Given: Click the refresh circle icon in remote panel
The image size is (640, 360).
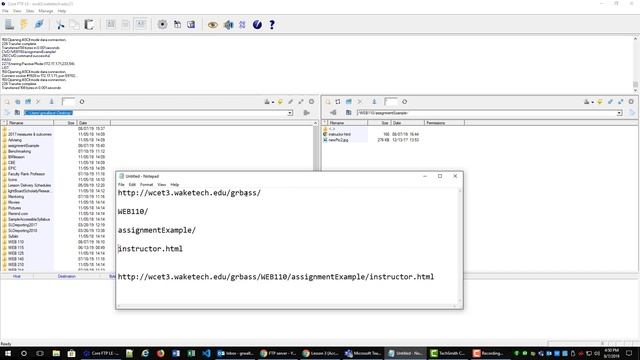Looking at the screenshot, I should tap(404, 102).
